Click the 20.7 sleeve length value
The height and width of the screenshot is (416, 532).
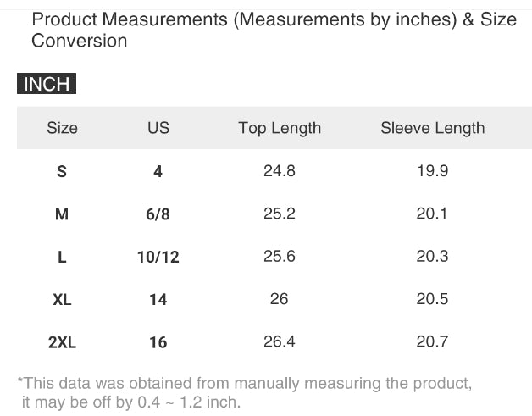(x=432, y=341)
